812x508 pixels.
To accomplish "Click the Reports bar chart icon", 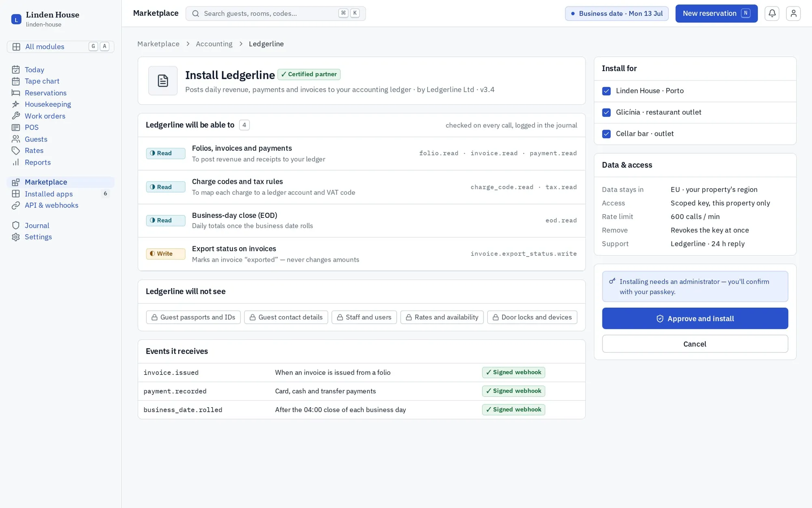I will [x=16, y=162].
